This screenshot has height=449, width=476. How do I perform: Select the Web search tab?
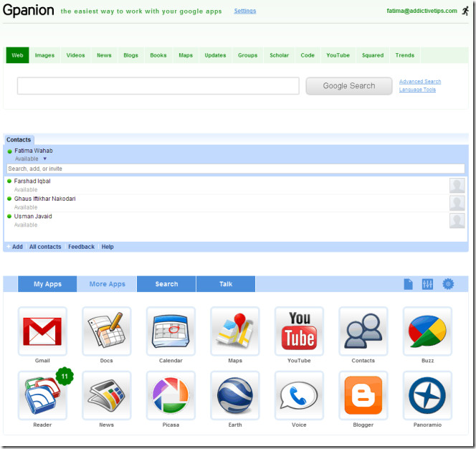pyautogui.click(x=17, y=55)
